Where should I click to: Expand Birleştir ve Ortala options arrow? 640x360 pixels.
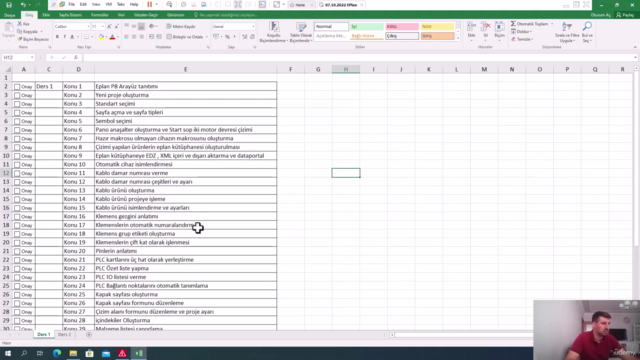[207, 37]
